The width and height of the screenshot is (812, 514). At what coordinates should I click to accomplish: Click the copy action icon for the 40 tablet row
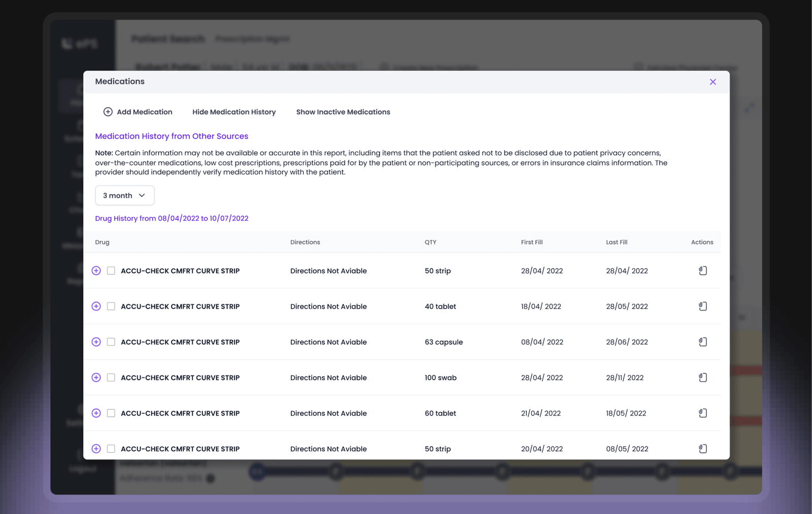pyautogui.click(x=702, y=306)
